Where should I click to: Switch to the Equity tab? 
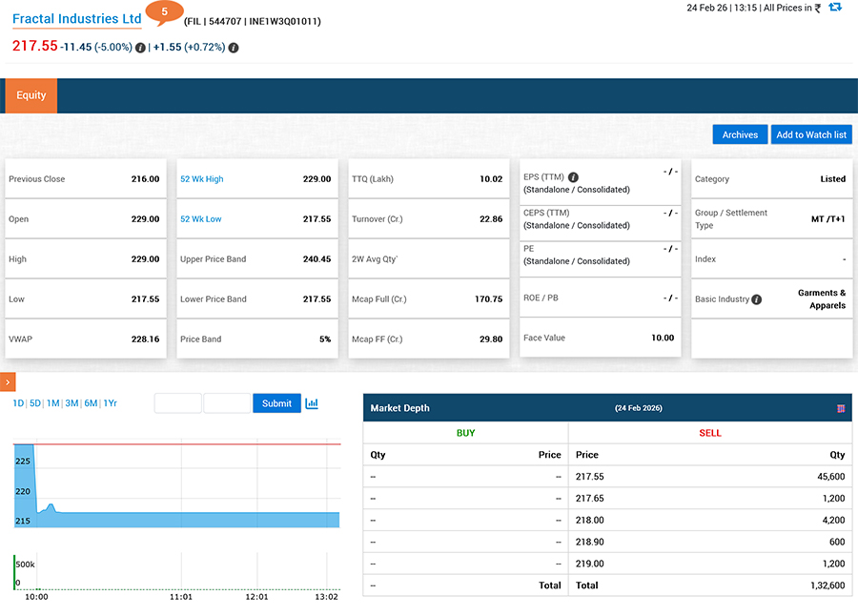coord(31,95)
